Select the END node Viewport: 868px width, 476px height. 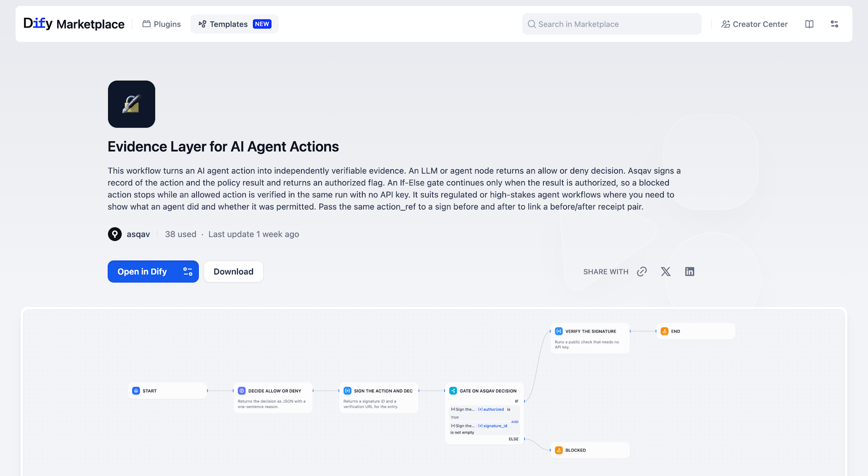[x=696, y=331]
